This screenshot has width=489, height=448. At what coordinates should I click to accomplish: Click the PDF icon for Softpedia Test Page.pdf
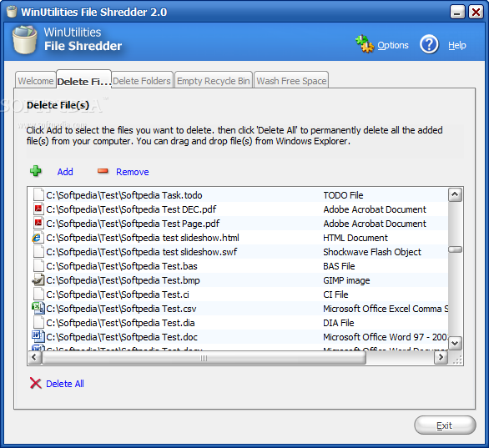pyautogui.click(x=38, y=224)
